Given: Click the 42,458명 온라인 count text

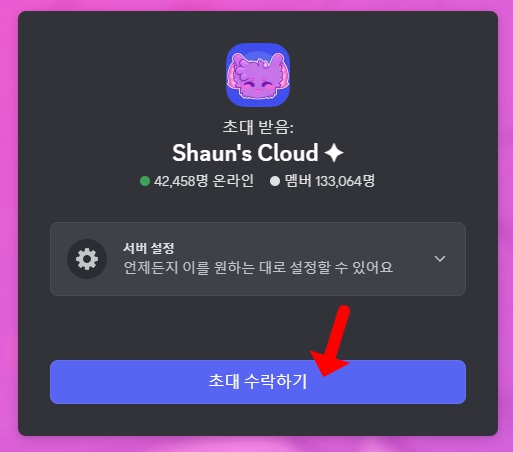Looking at the screenshot, I should coord(204,181).
